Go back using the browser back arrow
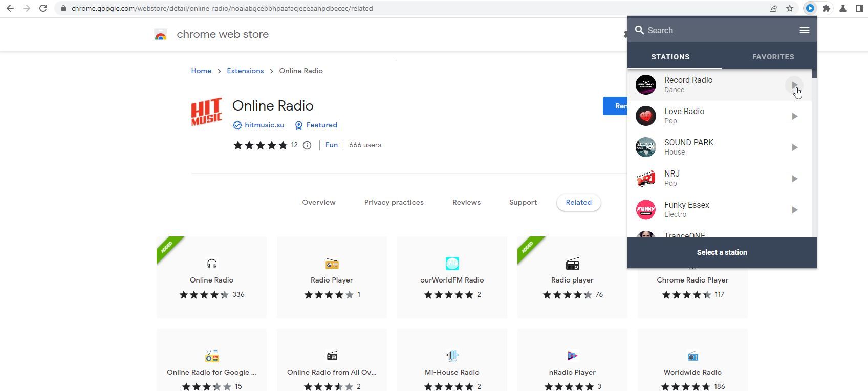The width and height of the screenshot is (868, 391). click(10, 8)
